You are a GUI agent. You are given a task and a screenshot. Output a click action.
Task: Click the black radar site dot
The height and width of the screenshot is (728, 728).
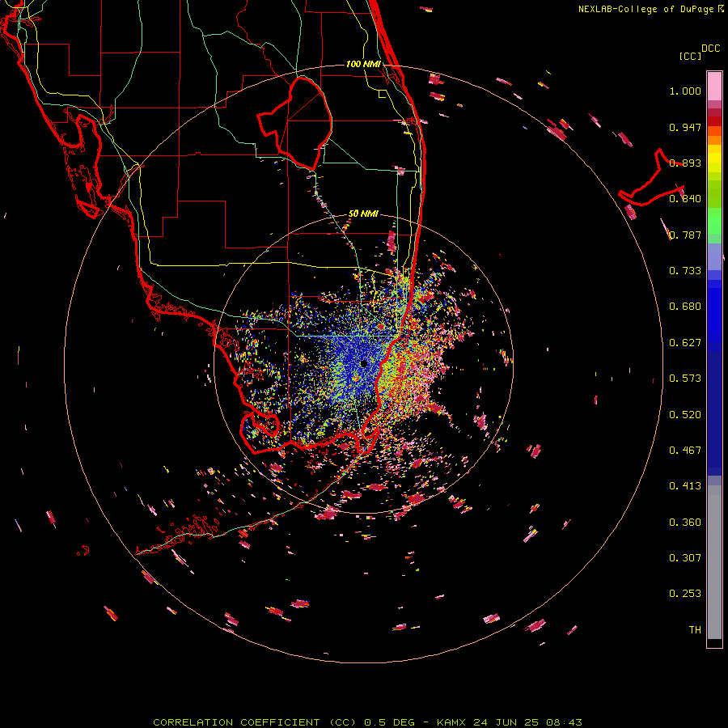[363, 363]
